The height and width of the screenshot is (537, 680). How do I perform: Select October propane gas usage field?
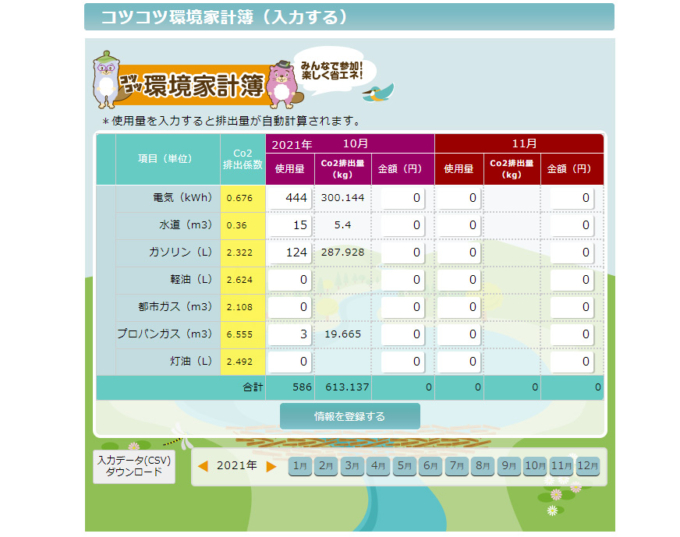click(290, 334)
